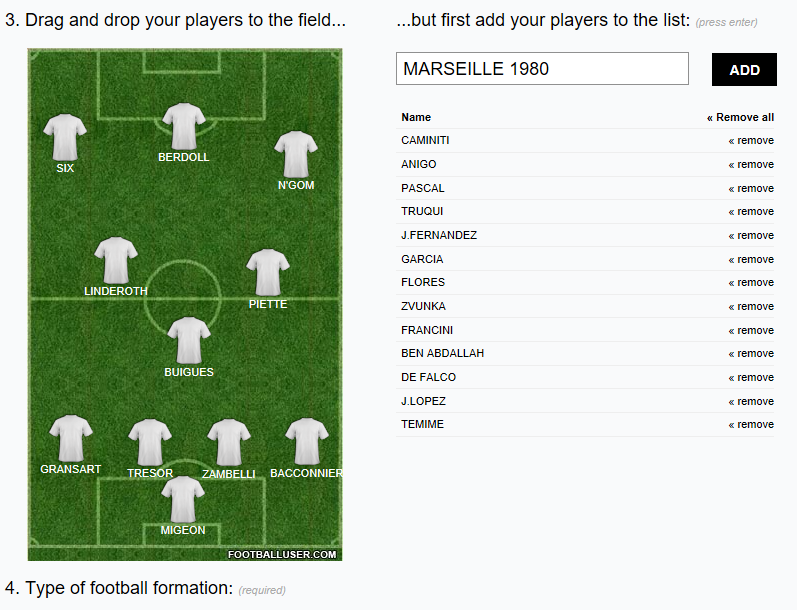Click the ADD button
The height and width of the screenshot is (610, 797).
coord(744,70)
